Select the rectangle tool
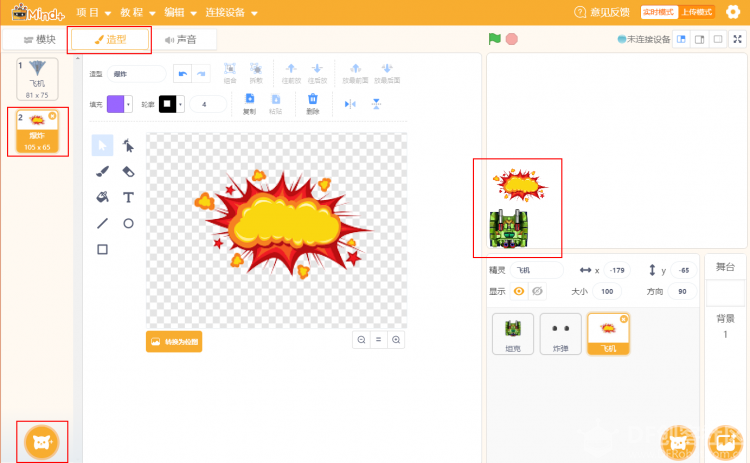This screenshot has height=463, width=750. [102, 249]
